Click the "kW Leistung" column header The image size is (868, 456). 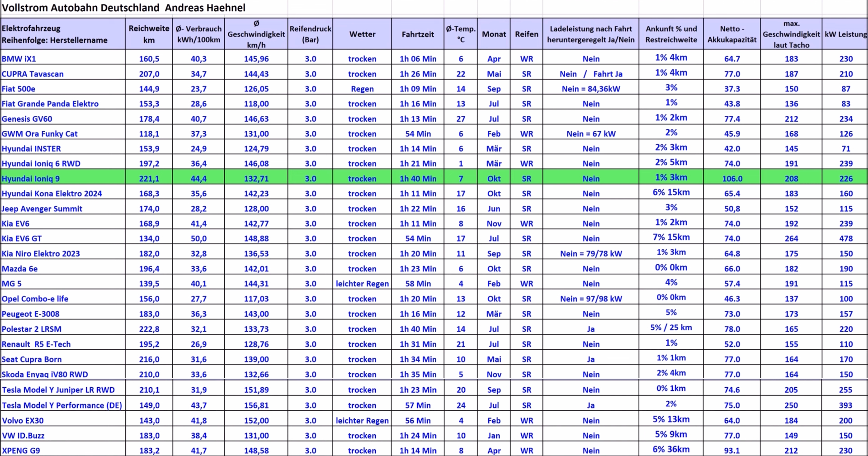click(x=845, y=34)
